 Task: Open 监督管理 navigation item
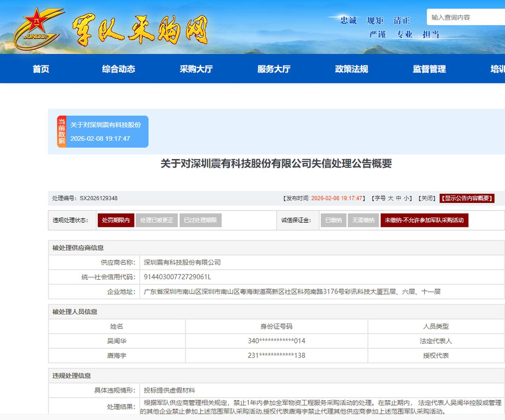click(x=429, y=69)
